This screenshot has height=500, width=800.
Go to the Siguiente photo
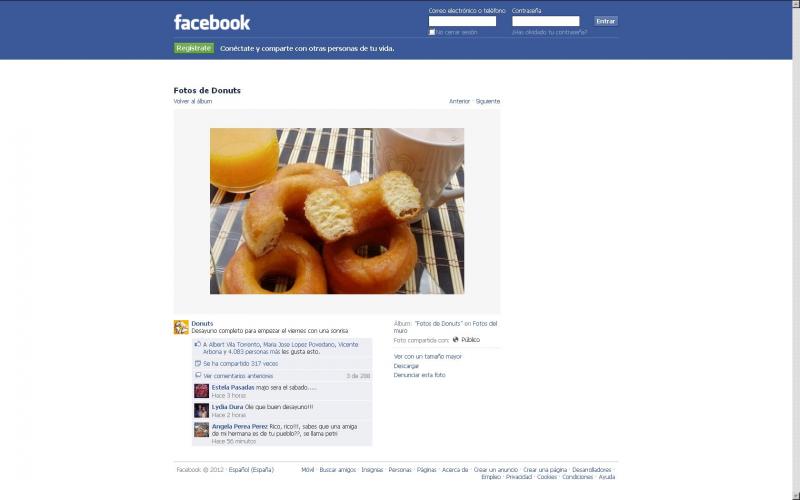click(x=488, y=101)
